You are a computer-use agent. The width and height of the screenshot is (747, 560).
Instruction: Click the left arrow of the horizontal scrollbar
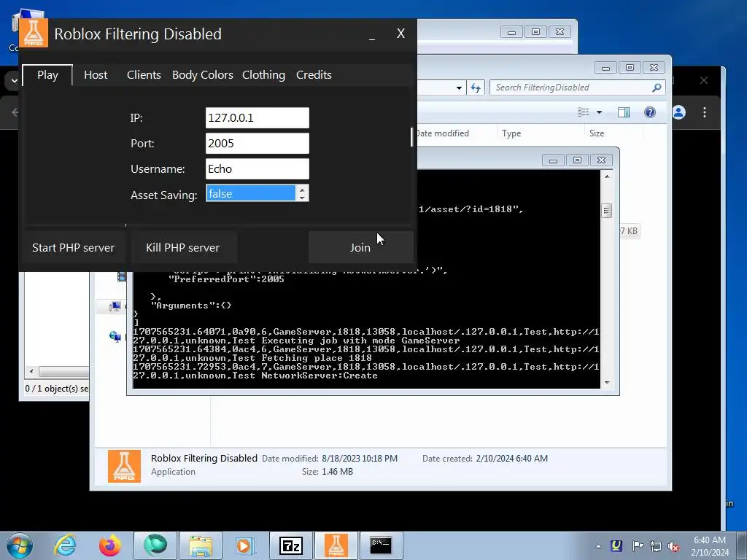[x=31, y=371]
